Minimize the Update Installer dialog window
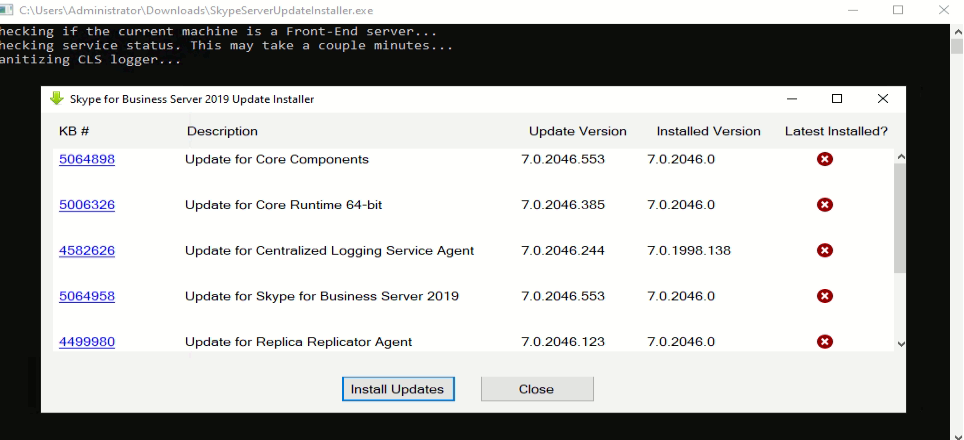The width and height of the screenshot is (964, 440). (792, 99)
